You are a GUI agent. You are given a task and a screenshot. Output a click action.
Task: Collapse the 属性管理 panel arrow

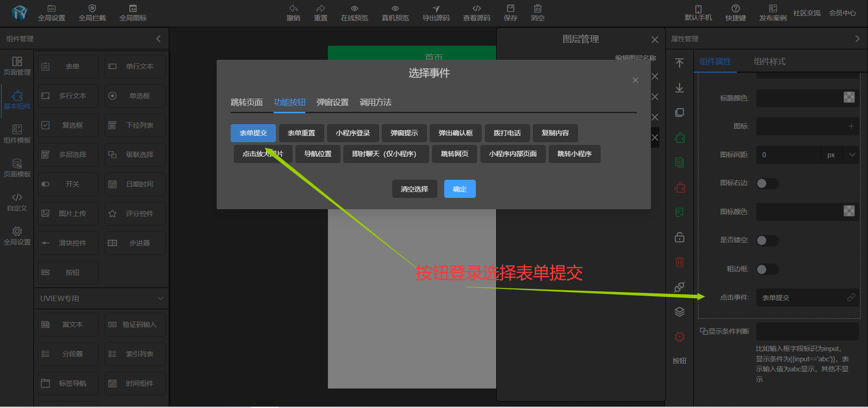point(857,39)
